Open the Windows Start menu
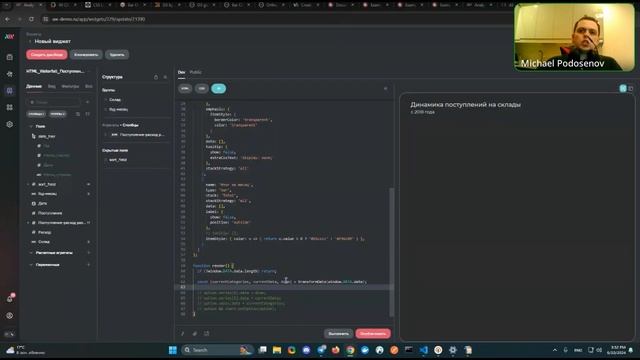Viewport: 640px width, 360px height. click(x=173, y=350)
